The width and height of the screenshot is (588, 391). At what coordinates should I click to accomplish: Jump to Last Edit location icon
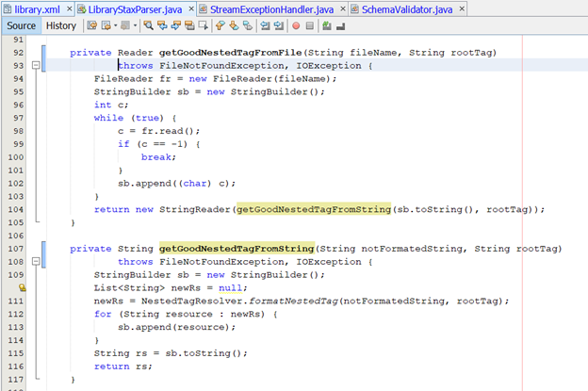(x=92, y=25)
